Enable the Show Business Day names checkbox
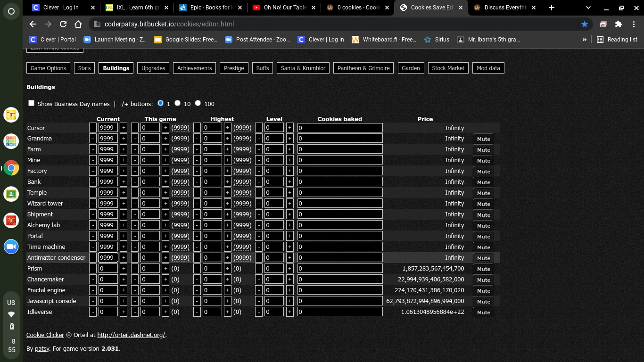Screen dimensions: 644x362 [x=31, y=103]
